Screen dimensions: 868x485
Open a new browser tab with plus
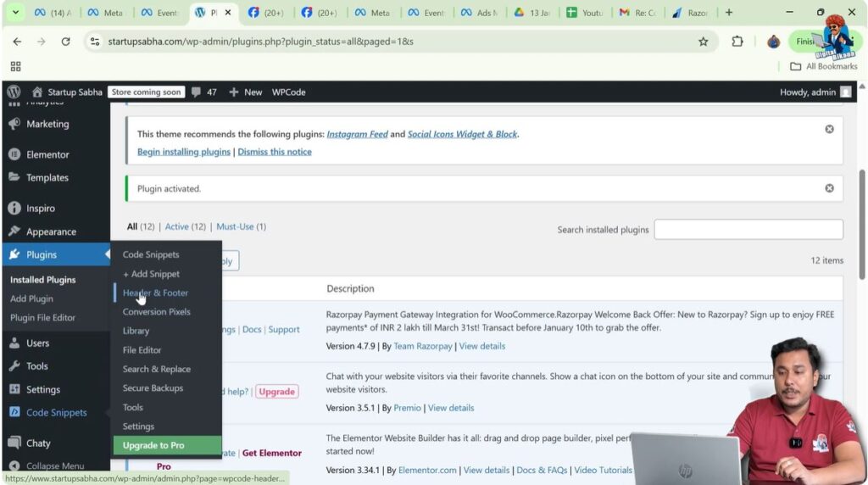[729, 12]
